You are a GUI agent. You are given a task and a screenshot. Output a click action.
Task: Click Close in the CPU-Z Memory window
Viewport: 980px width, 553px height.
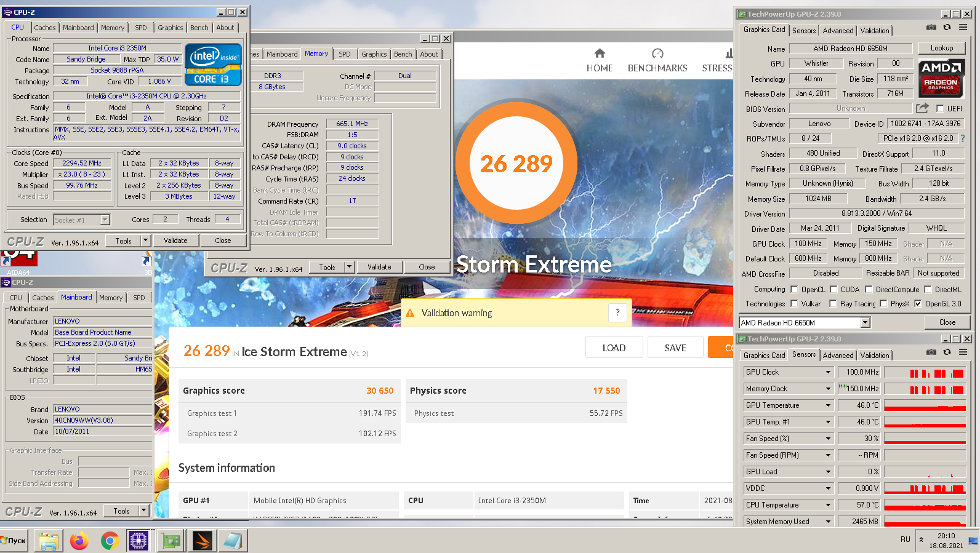point(427,267)
